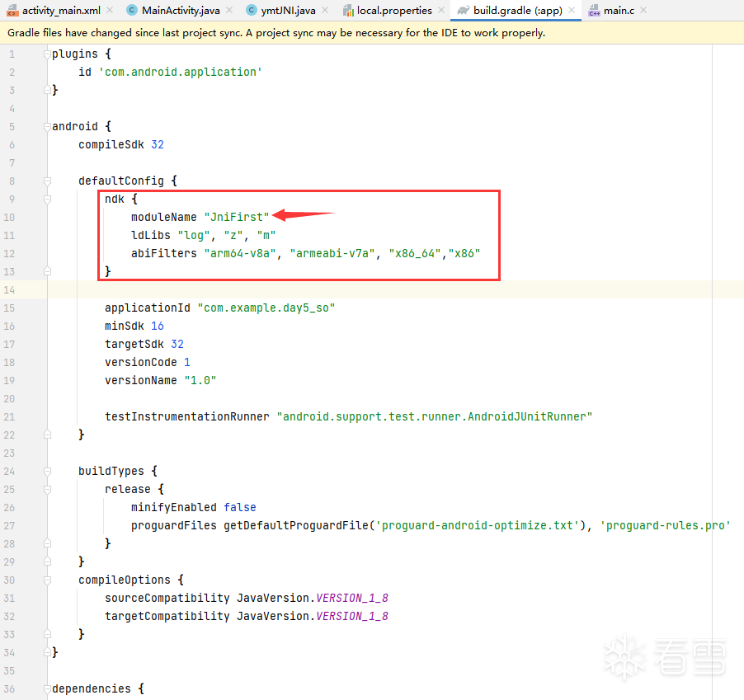Screen dimensions: 744x700
Task: Click the C++ file icon on main.c tab
Action: pos(594,11)
